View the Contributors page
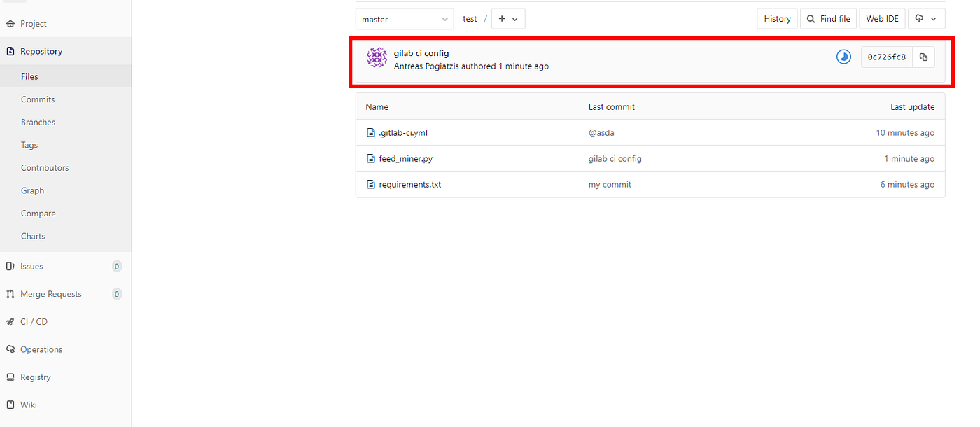Image resolution: width=980 pixels, height=427 pixels. tap(45, 167)
